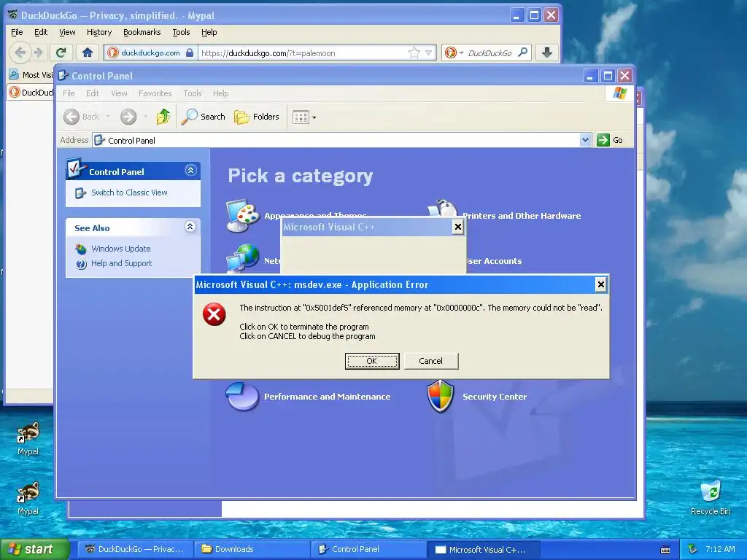Select the DuckDuckGo tab in Mypal
Screen dimensions: 747x560
tap(31, 93)
